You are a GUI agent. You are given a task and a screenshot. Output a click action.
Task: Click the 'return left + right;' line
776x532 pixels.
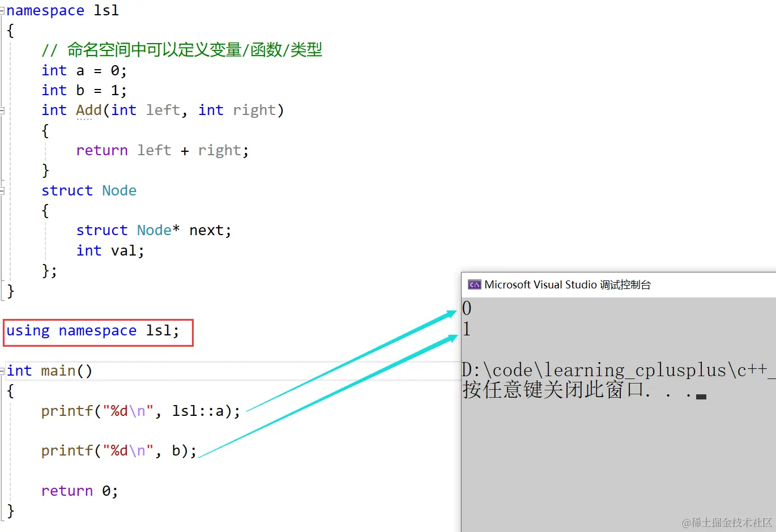(x=162, y=151)
